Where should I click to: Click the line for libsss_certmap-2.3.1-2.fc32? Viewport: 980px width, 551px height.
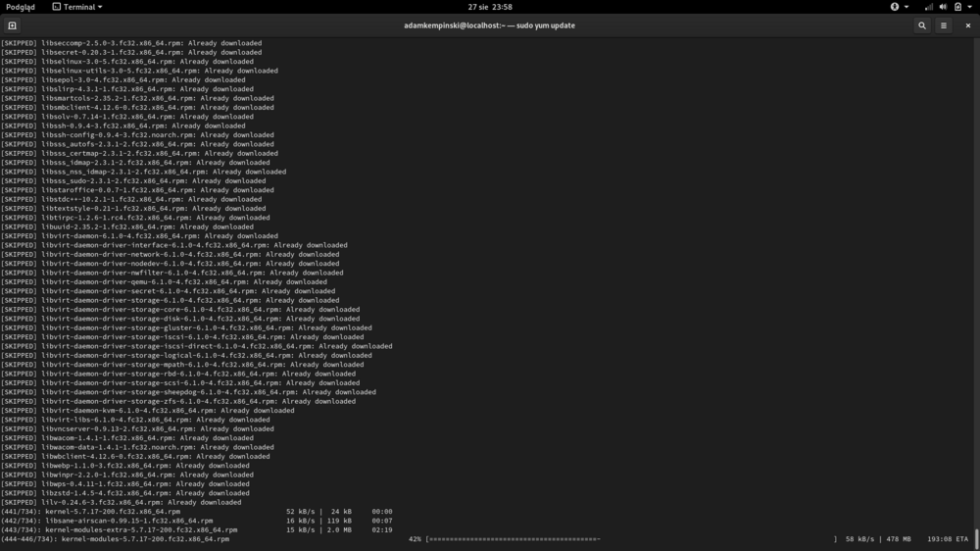pos(139,153)
